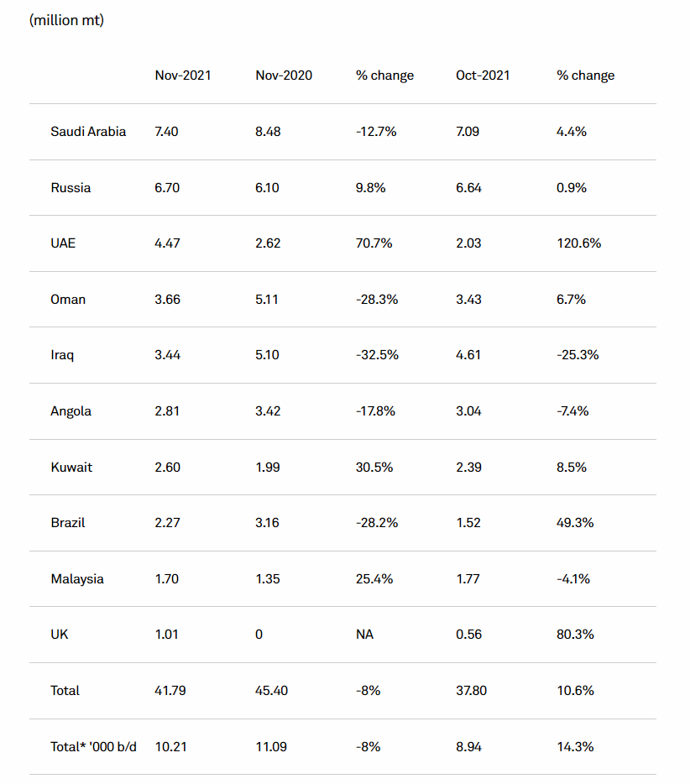Click the Oct-2021 column header
The height and width of the screenshot is (784, 690).
(483, 76)
